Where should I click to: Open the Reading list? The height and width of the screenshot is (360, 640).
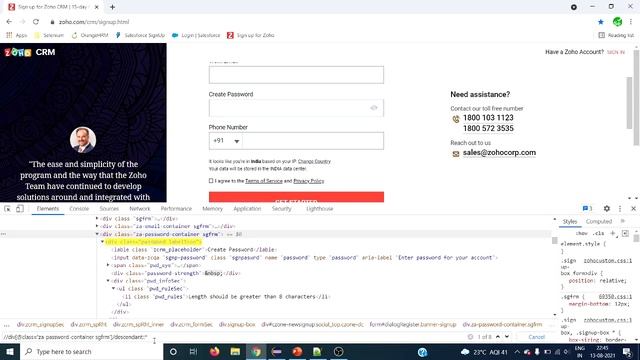(616, 36)
